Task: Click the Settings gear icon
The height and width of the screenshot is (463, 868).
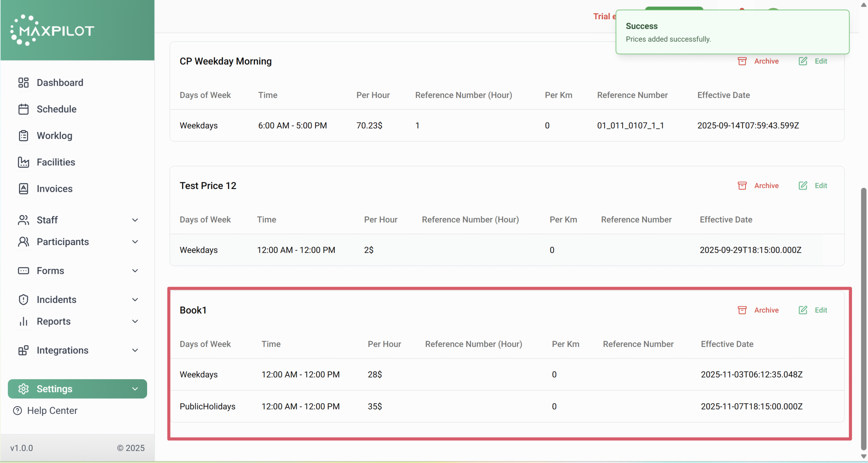Action: point(23,389)
